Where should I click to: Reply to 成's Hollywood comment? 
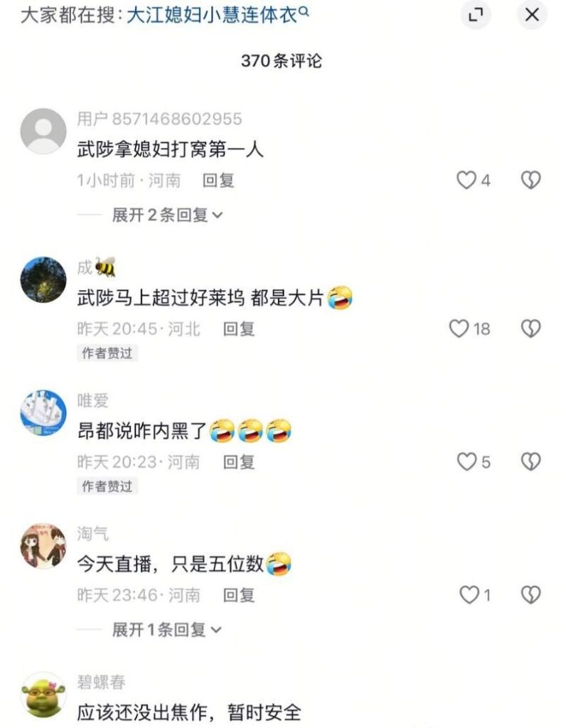pos(239,329)
